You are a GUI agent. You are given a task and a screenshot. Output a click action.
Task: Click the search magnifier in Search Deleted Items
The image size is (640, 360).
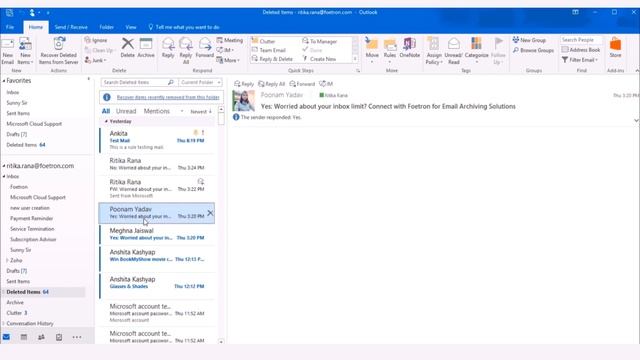tap(171, 82)
